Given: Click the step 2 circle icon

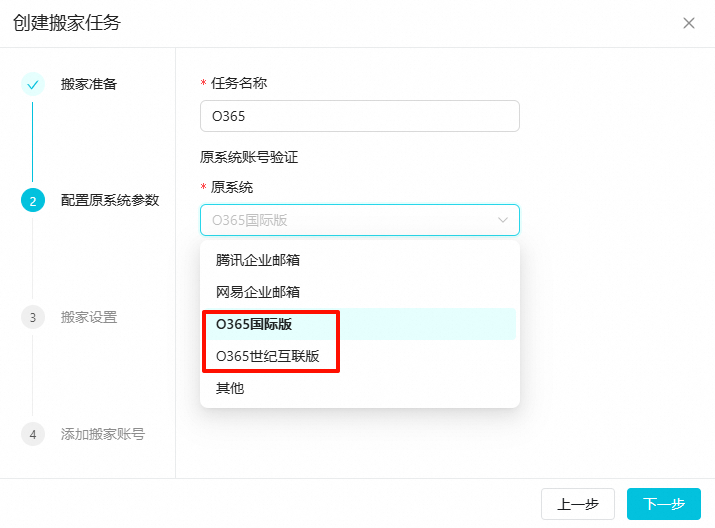Looking at the screenshot, I should click(33, 201).
